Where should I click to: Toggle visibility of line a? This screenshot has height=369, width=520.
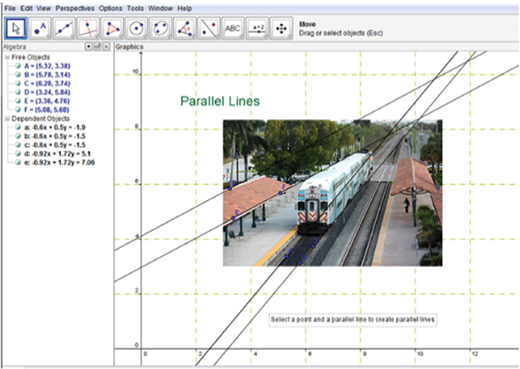(18, 127)
